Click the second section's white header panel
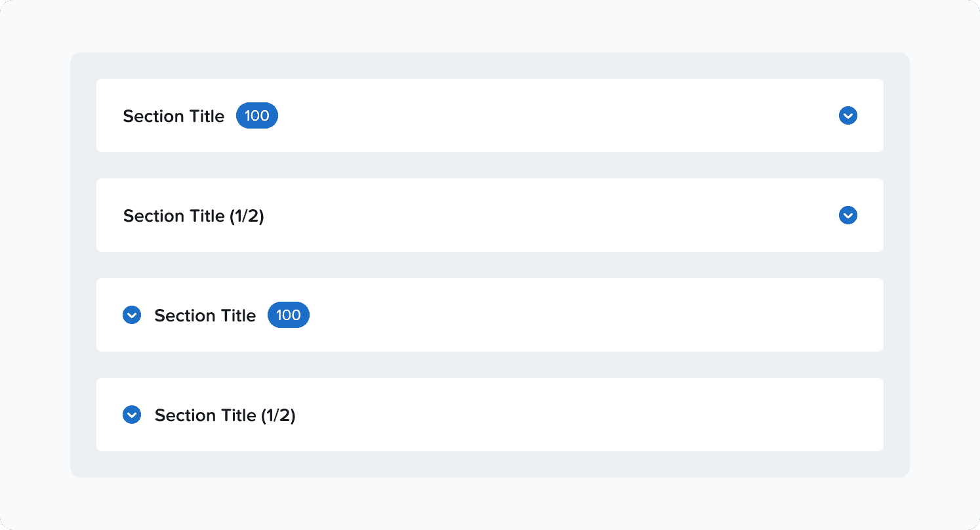 (489, 215)
